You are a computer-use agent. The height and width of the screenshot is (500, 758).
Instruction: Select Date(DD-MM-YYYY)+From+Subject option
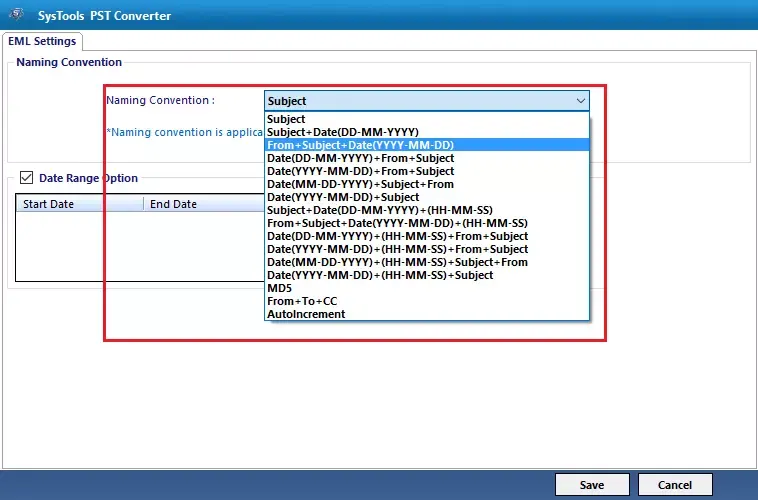427,158
